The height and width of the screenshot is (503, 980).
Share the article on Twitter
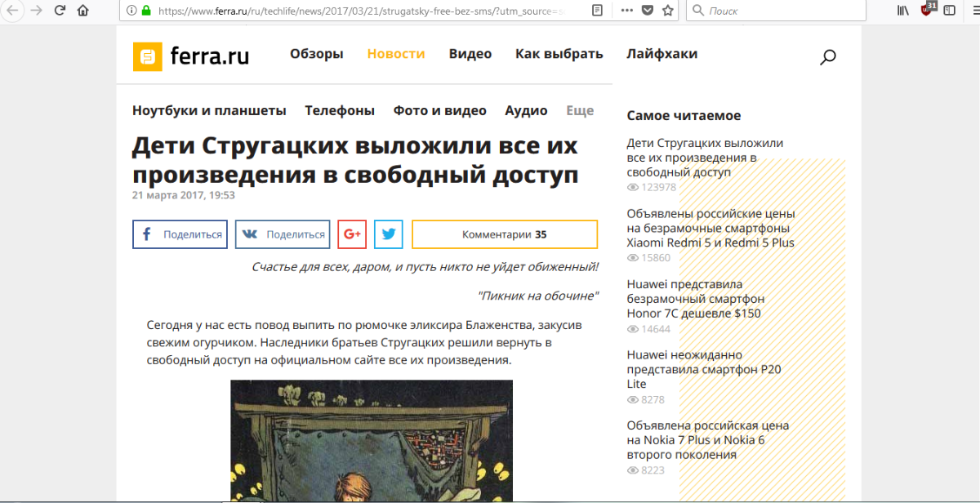pyautogui.click(x=389, y=234)
